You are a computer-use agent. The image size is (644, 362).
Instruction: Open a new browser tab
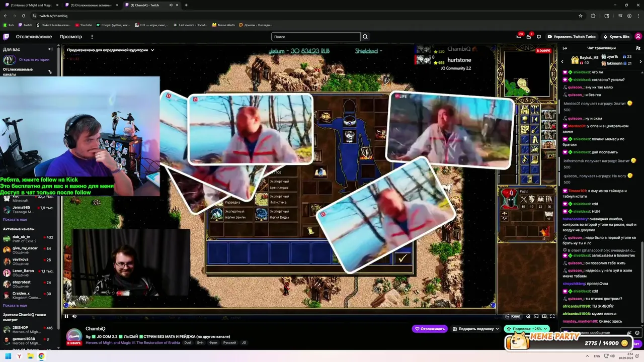pyautogui.click(x=186, y=5)
